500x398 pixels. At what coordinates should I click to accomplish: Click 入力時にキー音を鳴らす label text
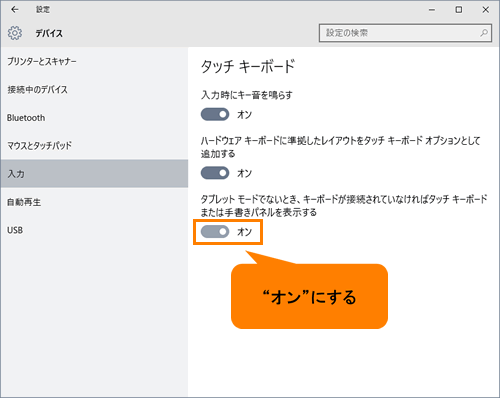pos(247,95)
